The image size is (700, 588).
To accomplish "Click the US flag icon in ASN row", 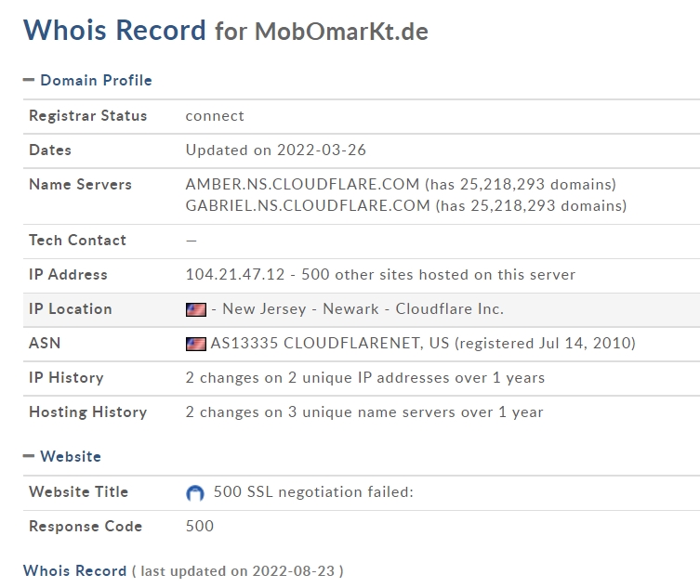I will [x=196, y=344].
